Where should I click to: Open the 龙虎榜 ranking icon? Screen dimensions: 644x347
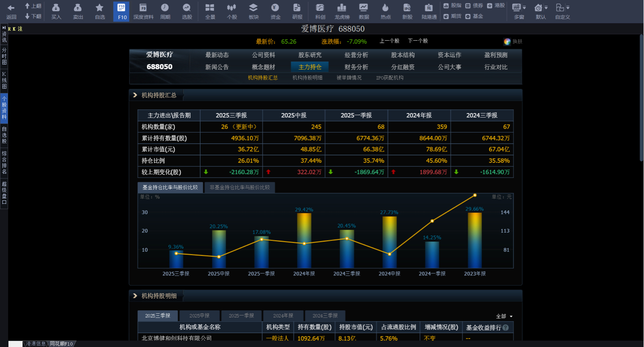pos(342,8)
